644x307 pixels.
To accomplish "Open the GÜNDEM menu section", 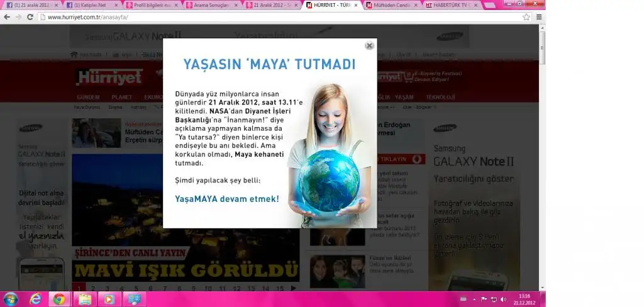I will coord(88,98).
